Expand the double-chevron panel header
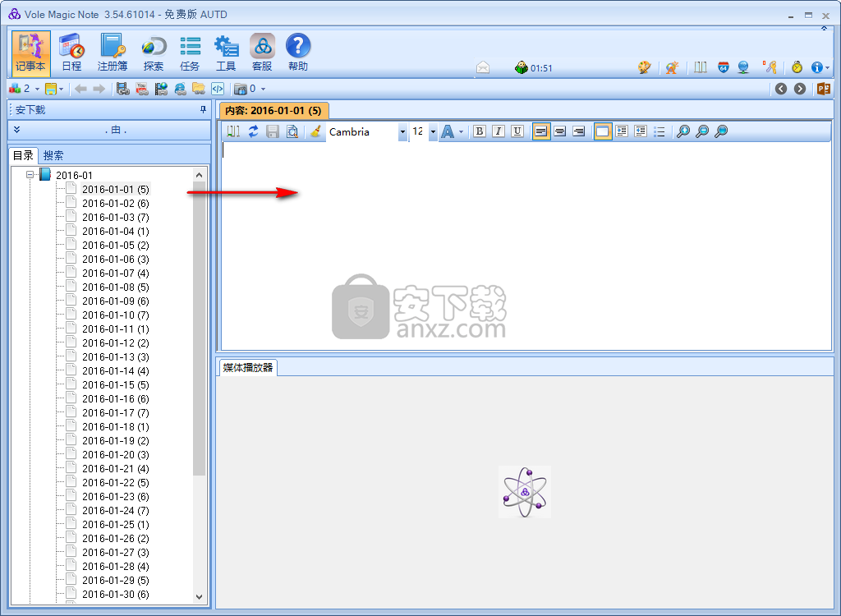841x616 pixels. (16, 129)
